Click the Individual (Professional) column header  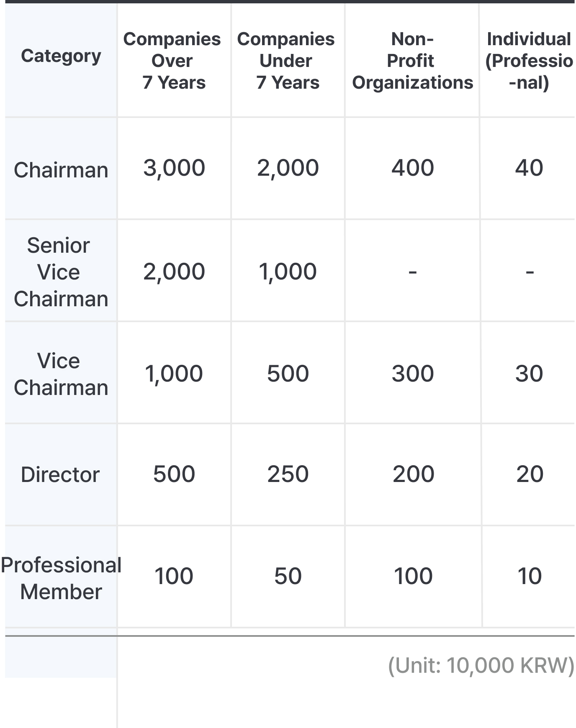click(529, 61)
